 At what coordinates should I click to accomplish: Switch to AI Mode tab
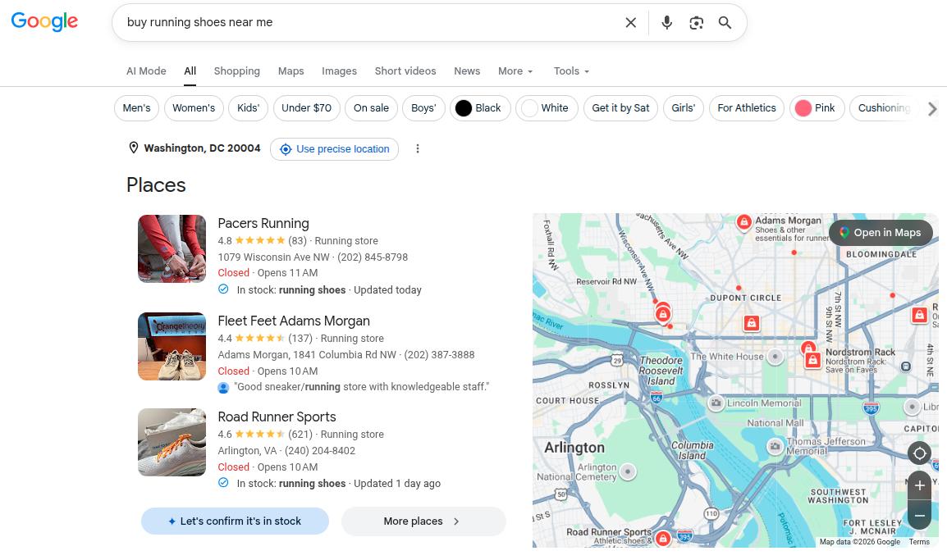point(146,71)
